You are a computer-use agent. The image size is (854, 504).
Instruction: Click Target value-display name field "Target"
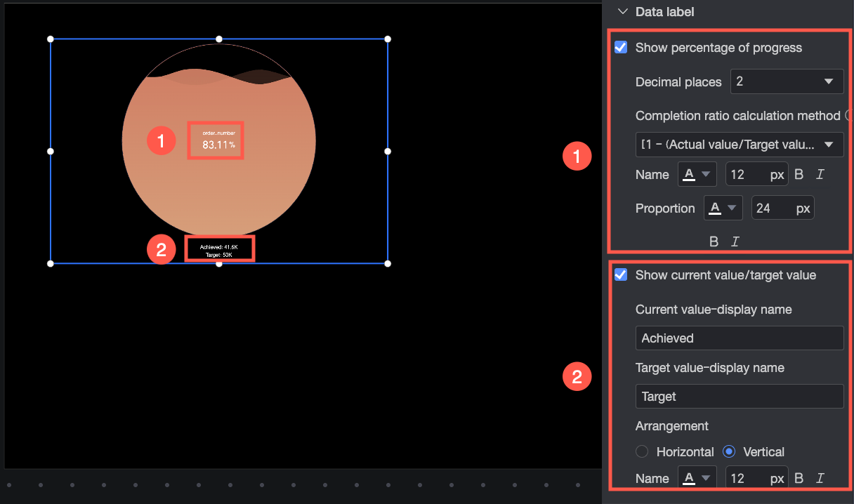(x=740, y=396)
